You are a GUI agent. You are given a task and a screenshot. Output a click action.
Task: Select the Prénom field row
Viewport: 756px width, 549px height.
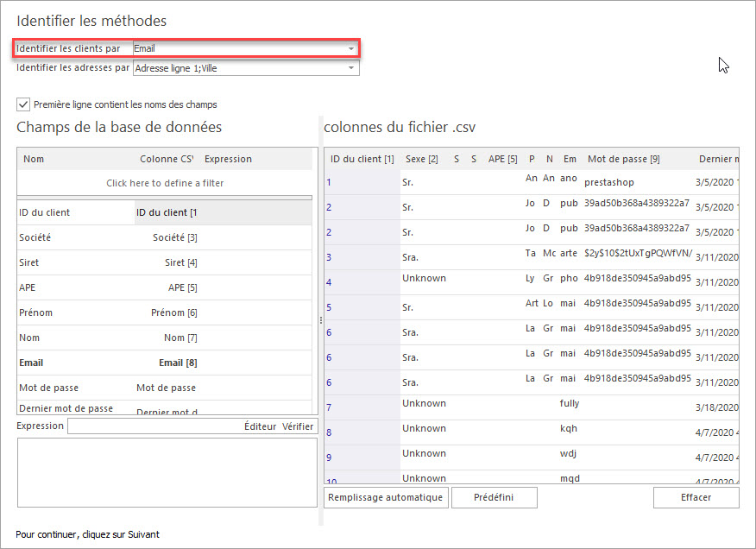coord(165,312)
